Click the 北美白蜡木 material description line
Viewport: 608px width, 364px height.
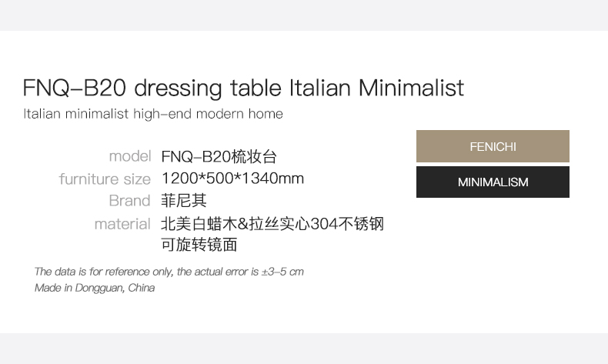point(272,224)
